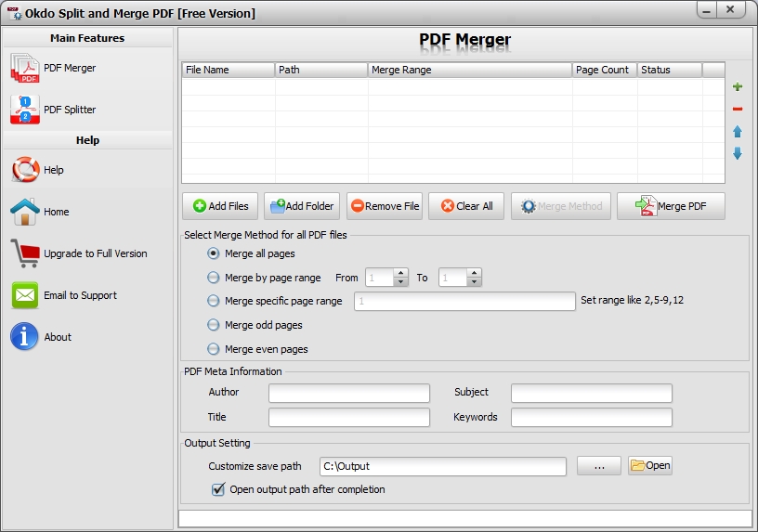Decrease the To page value
This screenshot has height=532, width=758.
475,281
